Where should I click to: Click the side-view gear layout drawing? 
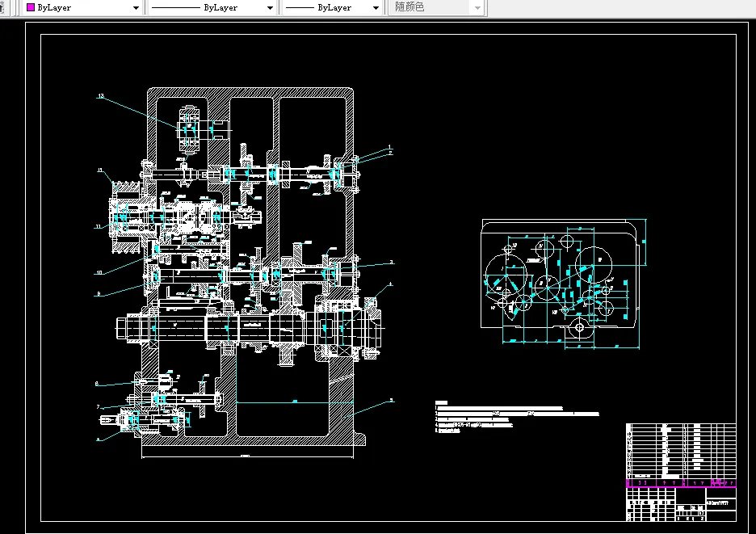(x=564, y=284)
